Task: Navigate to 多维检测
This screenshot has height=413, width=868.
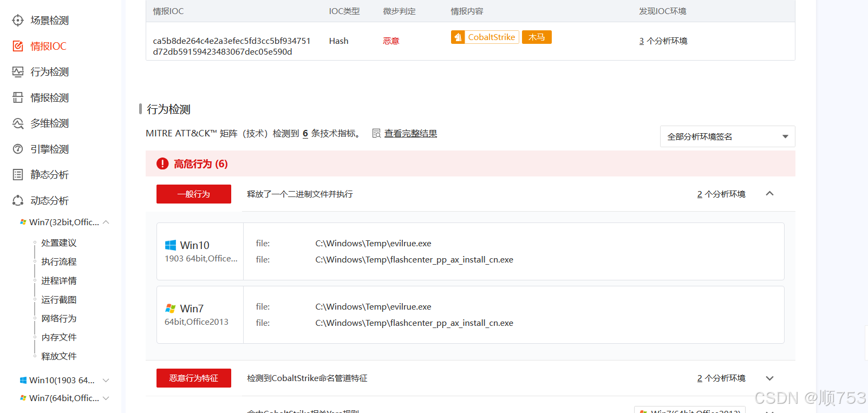Action: [x=49, y=123]
